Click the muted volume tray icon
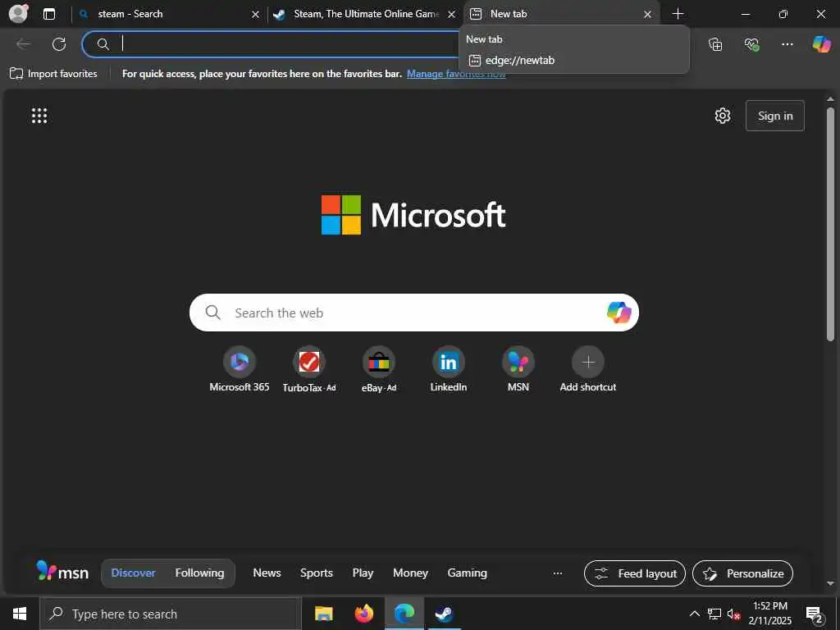Viewport: 840px width, 630px height. (x=733, y=614)
